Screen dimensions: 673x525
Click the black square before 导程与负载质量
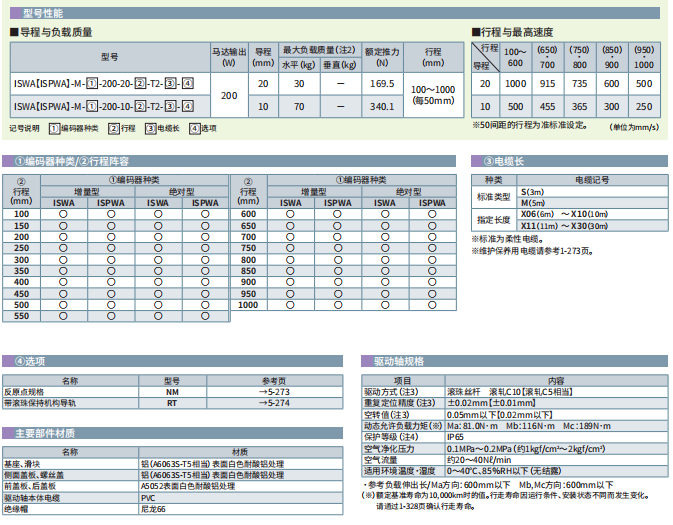click(14, 33)
